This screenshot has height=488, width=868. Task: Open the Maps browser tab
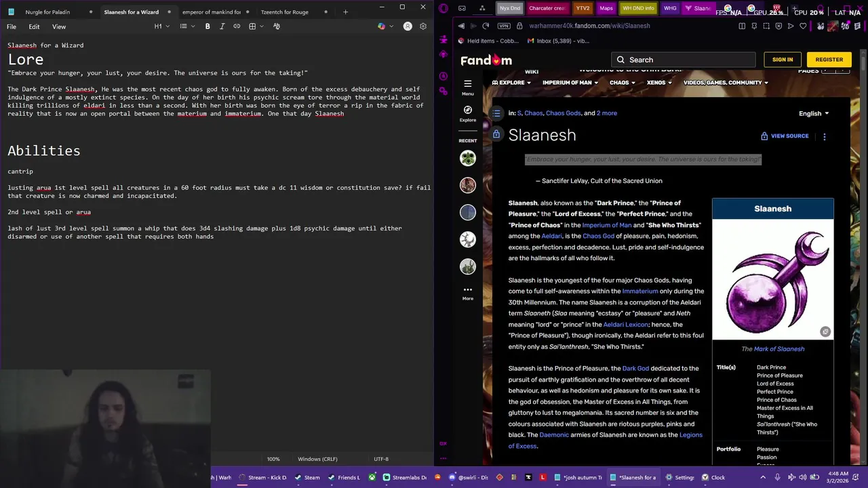pos(606,8)
